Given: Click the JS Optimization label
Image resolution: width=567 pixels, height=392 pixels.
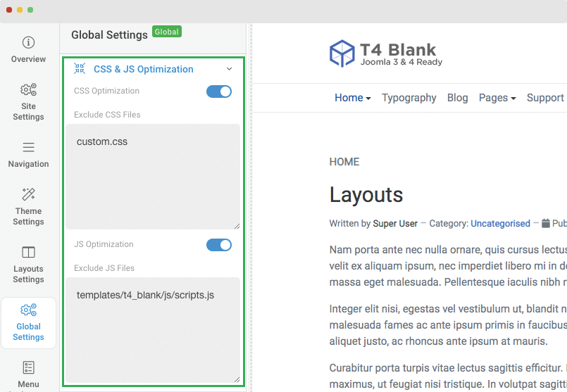Looking at the screenshot, I should 104,245.
